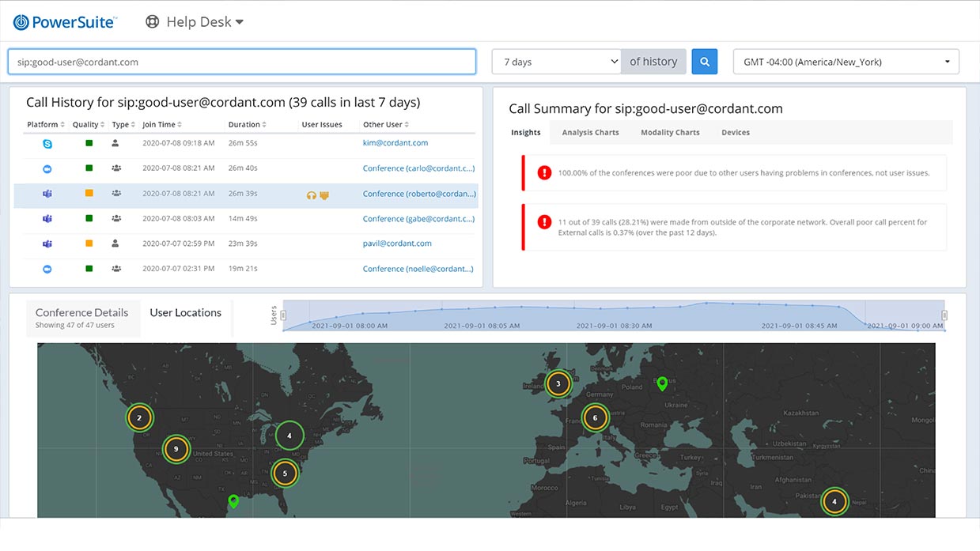
Task: Click the right handle of the timeline range slider
Action: [x=944, y=315]
